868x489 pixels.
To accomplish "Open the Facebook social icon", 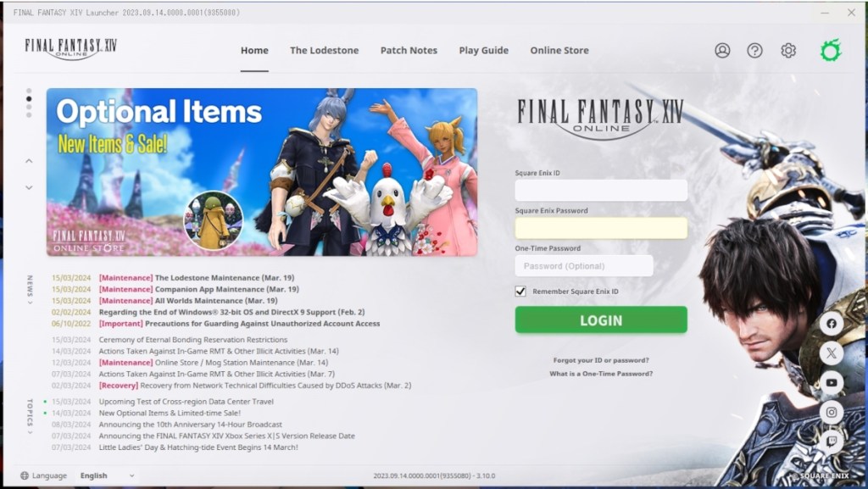I will click(832, 324).
